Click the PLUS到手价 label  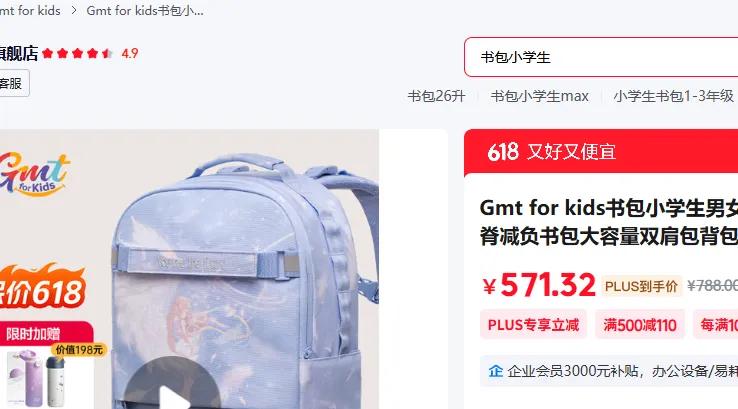click(641, 286)
